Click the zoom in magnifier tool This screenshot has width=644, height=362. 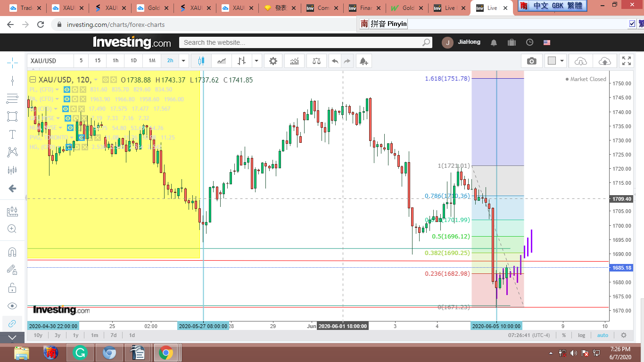tap(12, 229)
